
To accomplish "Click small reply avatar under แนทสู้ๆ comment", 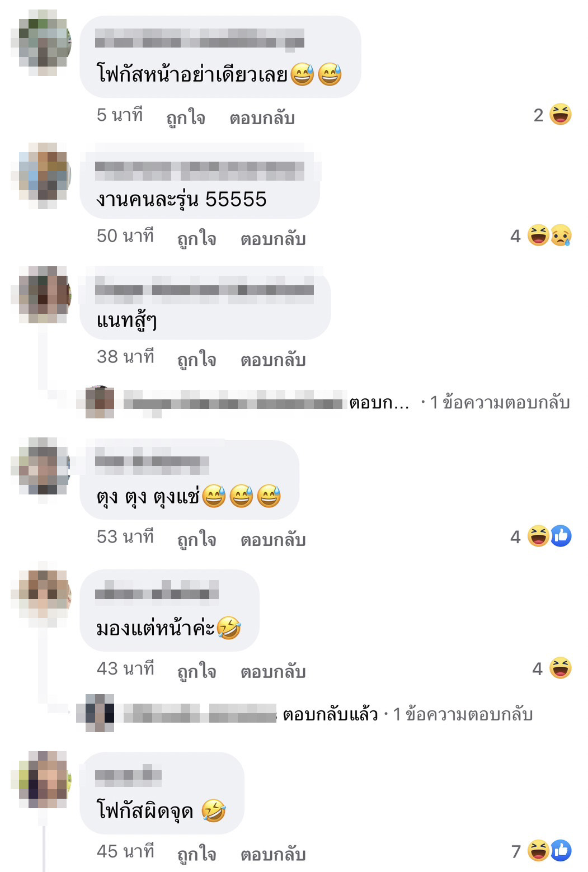I will coord(100,401).
